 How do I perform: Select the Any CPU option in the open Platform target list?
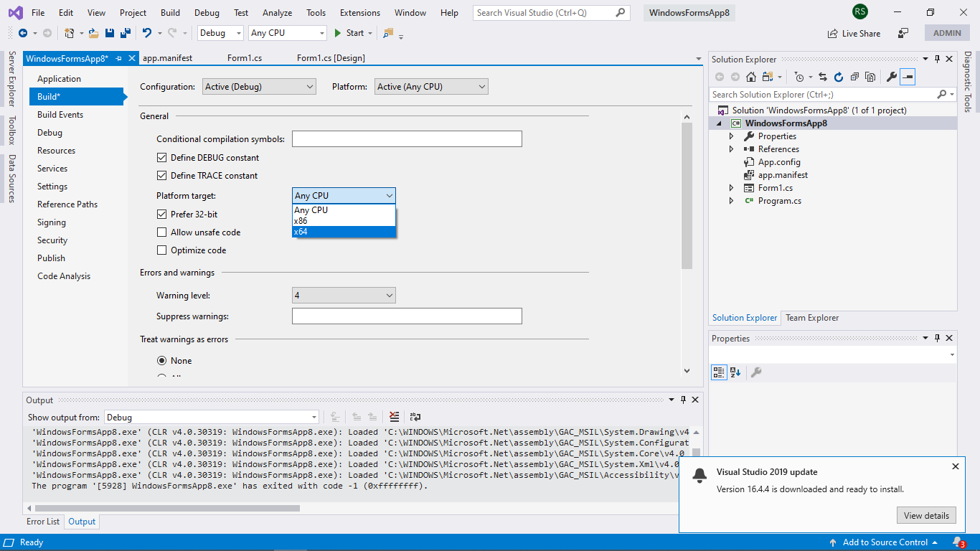344,210
